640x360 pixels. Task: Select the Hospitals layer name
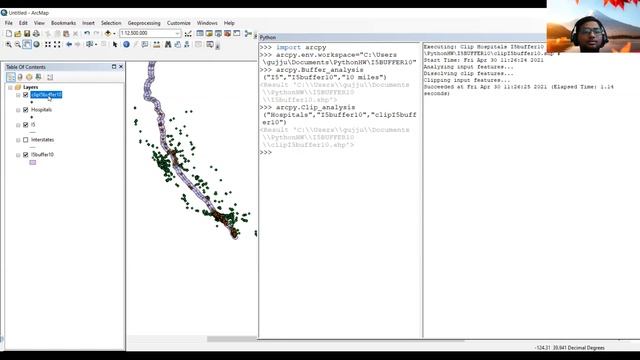coord(41,110)
